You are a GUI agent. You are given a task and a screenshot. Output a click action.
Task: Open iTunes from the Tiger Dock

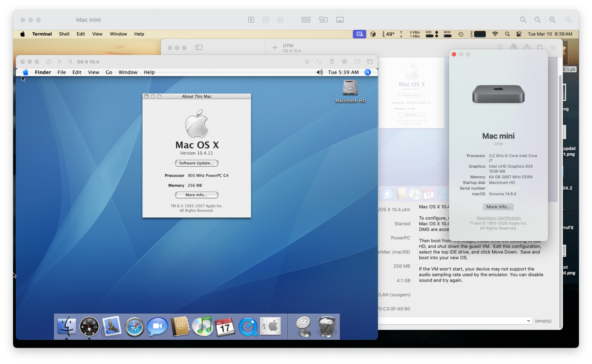[x=202, y=327]
